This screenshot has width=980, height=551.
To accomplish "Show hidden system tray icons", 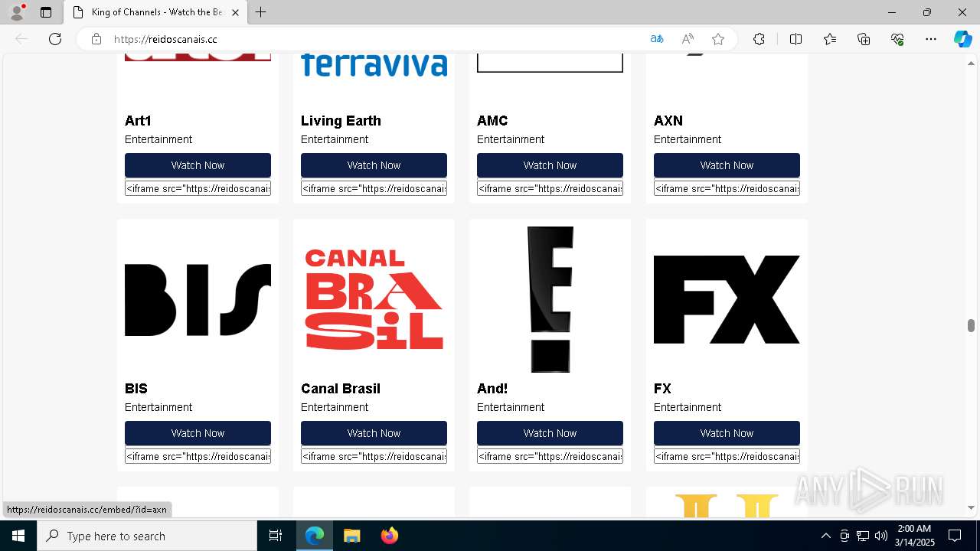I will click(825, 536).
